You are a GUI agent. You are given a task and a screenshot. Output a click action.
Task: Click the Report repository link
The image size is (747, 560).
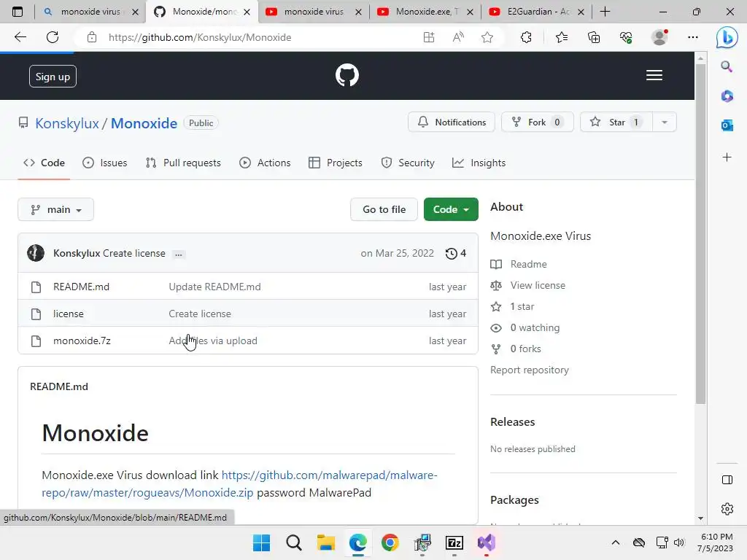tap(530, 370)
